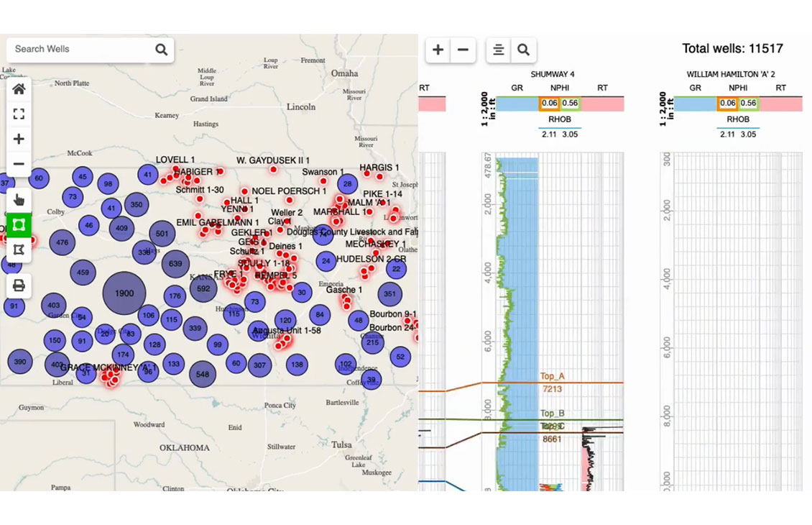Click the W. GAYDUSEK II 1 well label

[273, 160]
